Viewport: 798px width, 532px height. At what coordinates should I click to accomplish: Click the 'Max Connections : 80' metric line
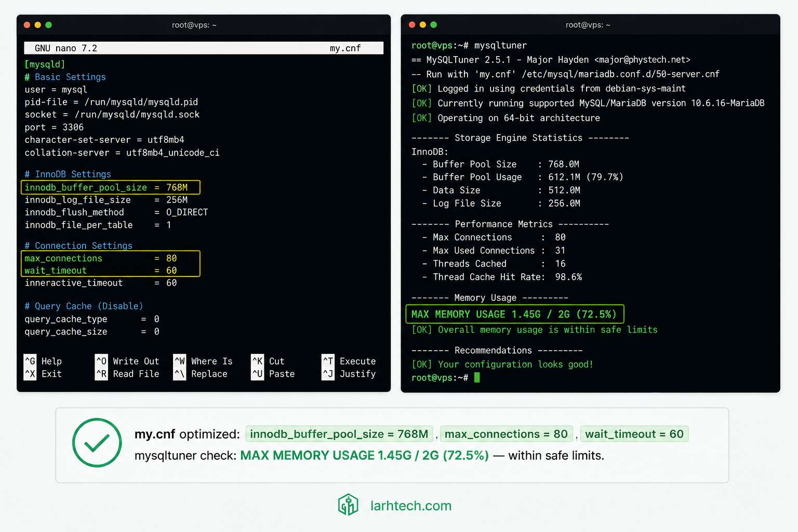tap(494, 237)
